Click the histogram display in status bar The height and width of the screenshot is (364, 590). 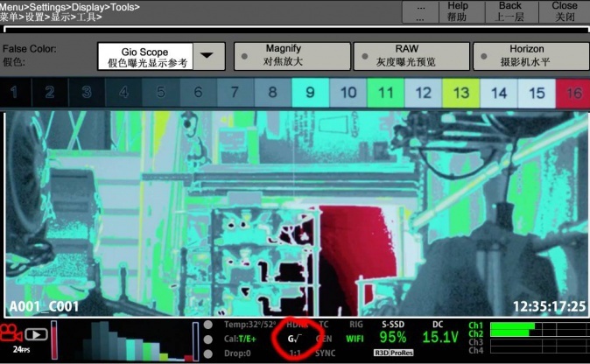point(127,341)
